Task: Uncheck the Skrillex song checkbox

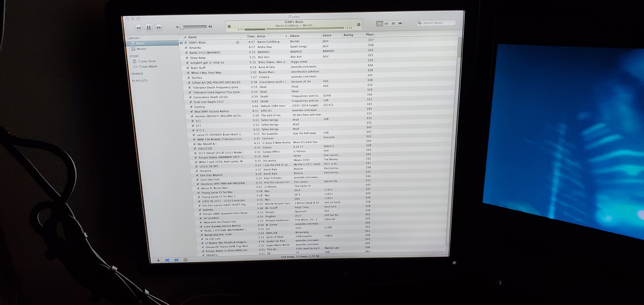Action: point(189,78)
